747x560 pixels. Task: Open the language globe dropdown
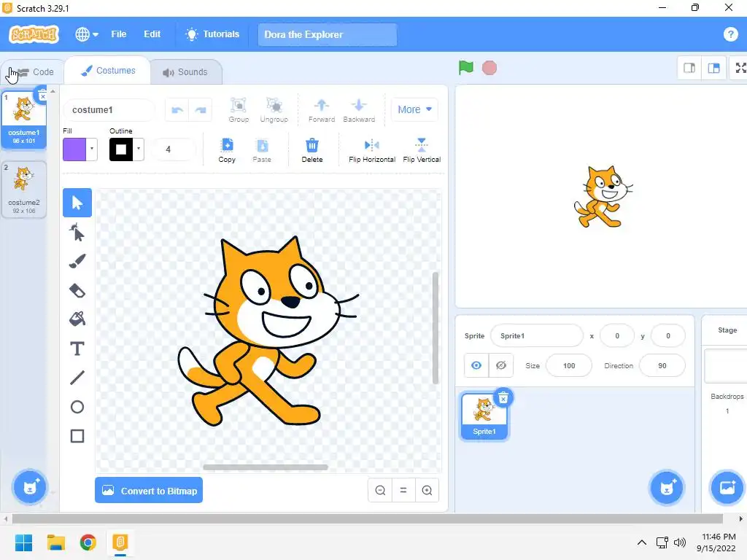coord(87,34)
